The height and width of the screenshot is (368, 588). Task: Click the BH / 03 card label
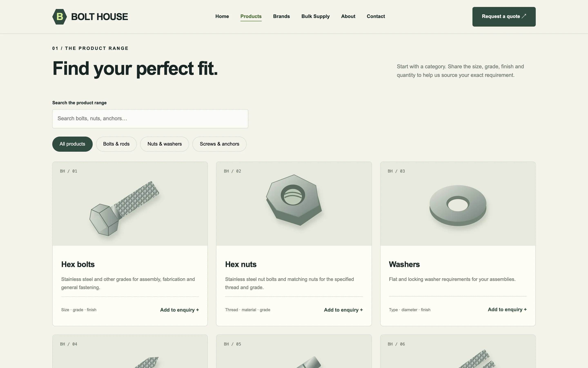pyautogui.click(x=396, y=171)
